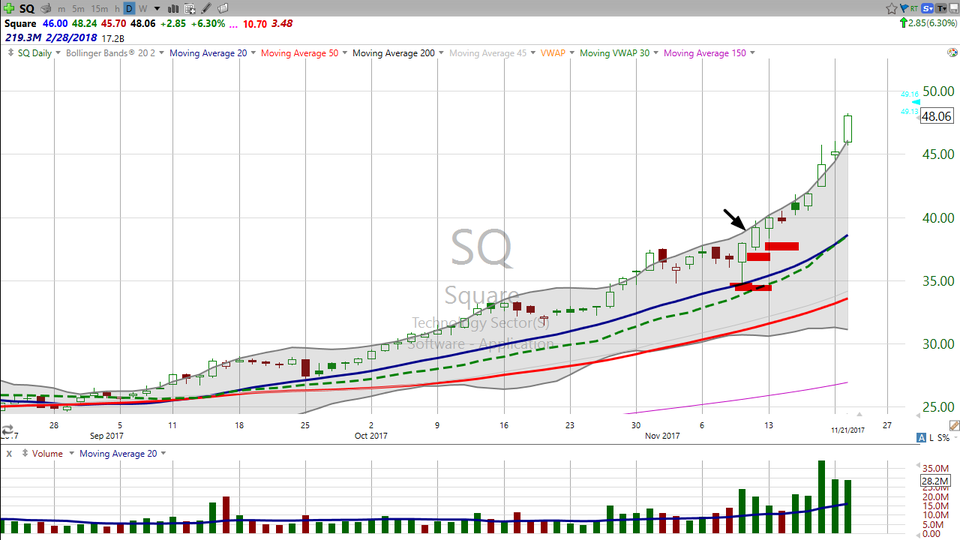Open the Moving Average 200 menu
This screenshot has width=960, height=540.
[x=397, y=53]
